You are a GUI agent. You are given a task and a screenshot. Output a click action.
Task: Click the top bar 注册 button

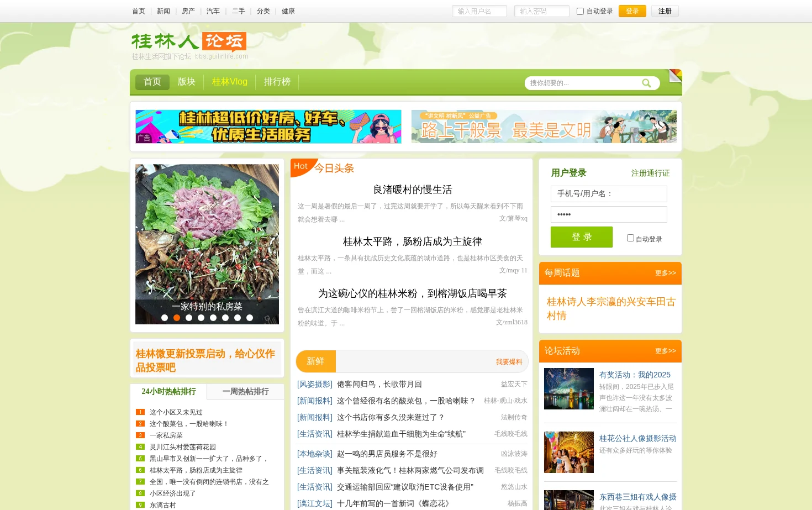(665, 11)
